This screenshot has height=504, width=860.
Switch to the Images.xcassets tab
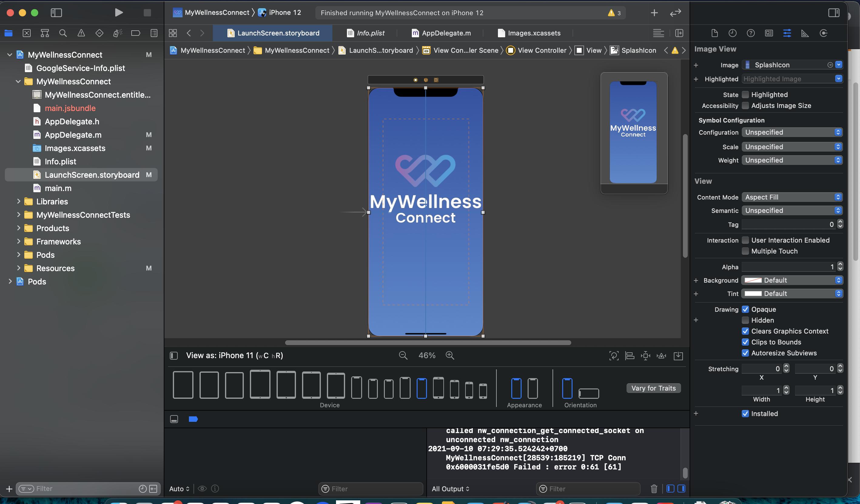pyautogui.click(x=529, y=33)
